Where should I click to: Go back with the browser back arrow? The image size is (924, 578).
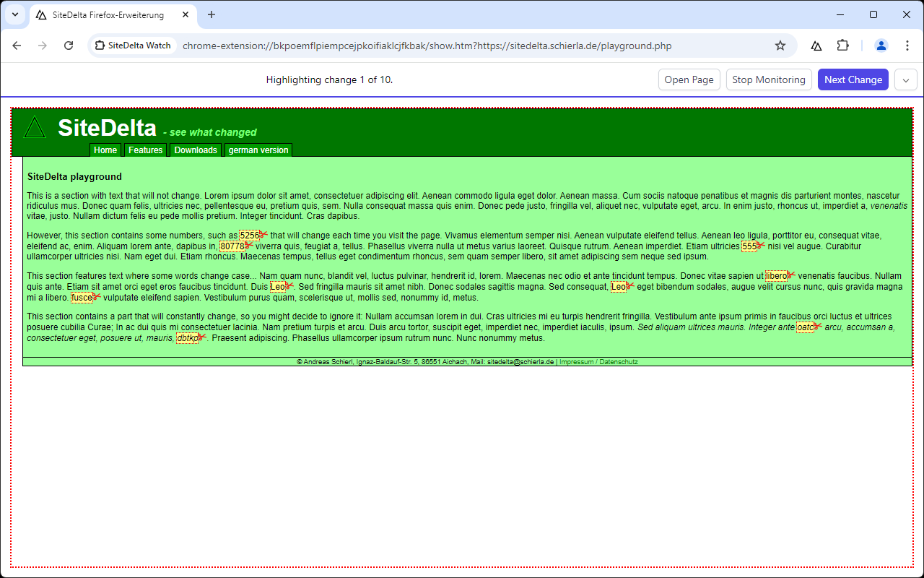[17, 46]
